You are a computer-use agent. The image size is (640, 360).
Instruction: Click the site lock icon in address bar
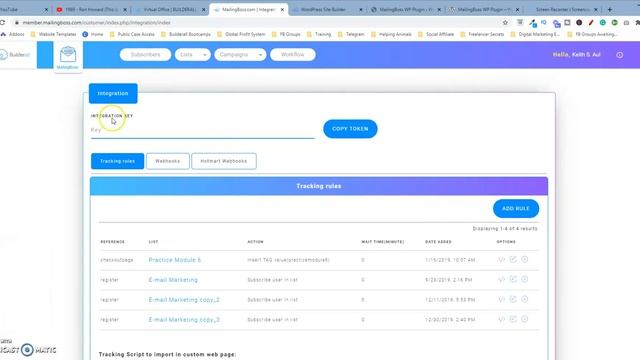17,23
